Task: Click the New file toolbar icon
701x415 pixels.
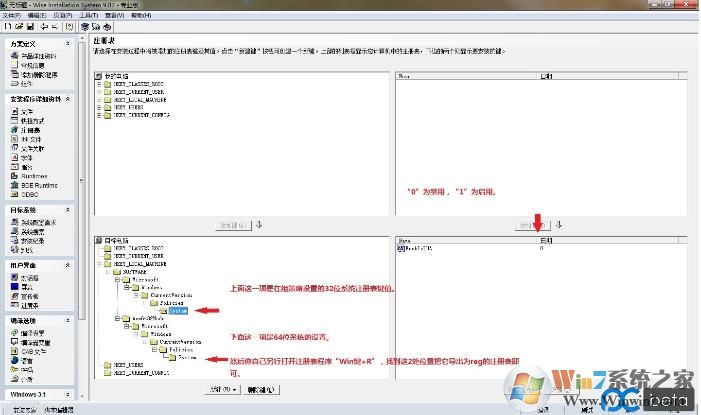Action: pos(8,27)
